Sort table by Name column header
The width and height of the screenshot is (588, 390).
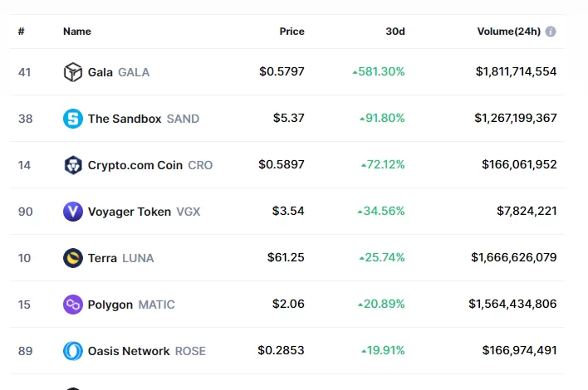(77, 32)
